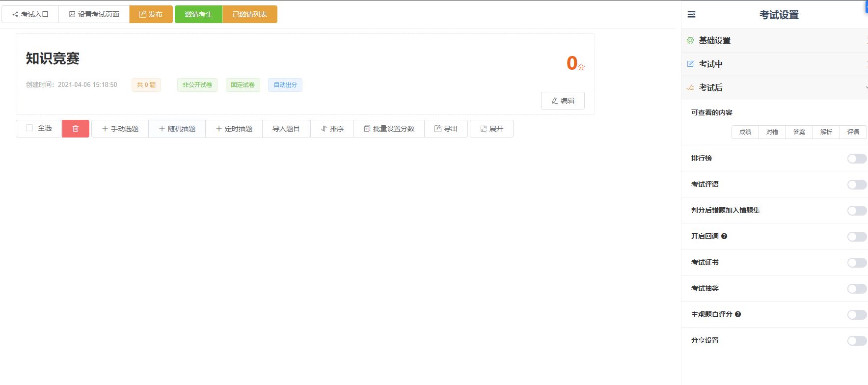Click the 考试设置 panel title
The image size is (868, 385).
779,15
